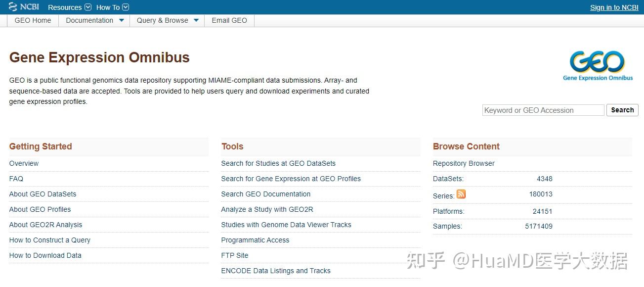
Task: Click the Search button
Action: [x=622, y=110]
